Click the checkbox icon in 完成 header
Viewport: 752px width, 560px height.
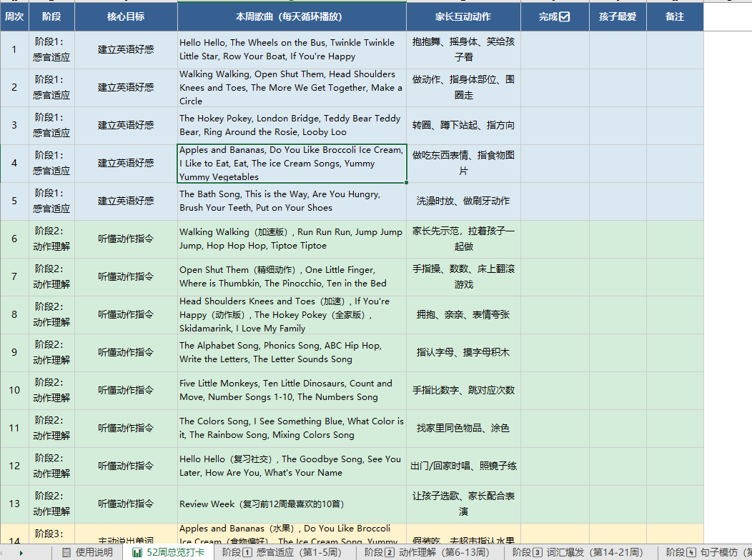tap(565, 16)
